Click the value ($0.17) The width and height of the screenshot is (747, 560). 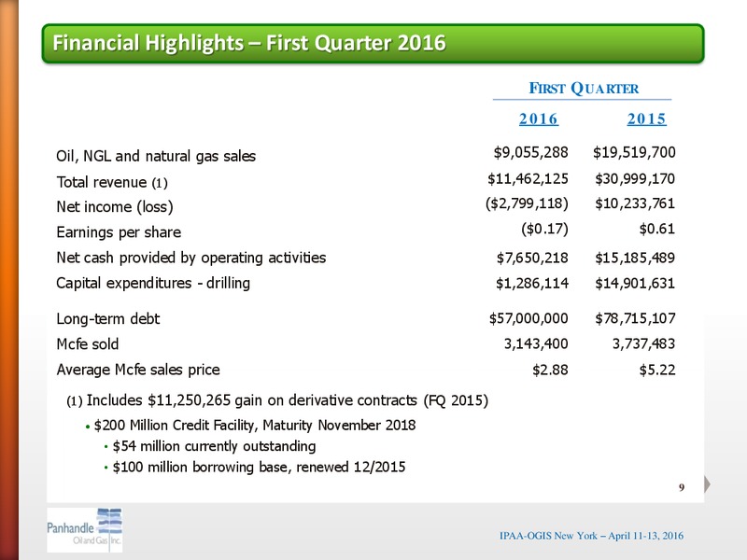coord(545,229)
